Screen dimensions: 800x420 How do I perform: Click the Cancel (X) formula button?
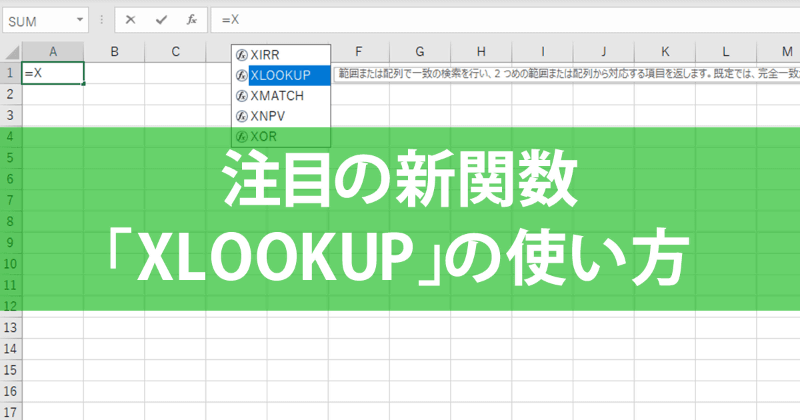131,20
